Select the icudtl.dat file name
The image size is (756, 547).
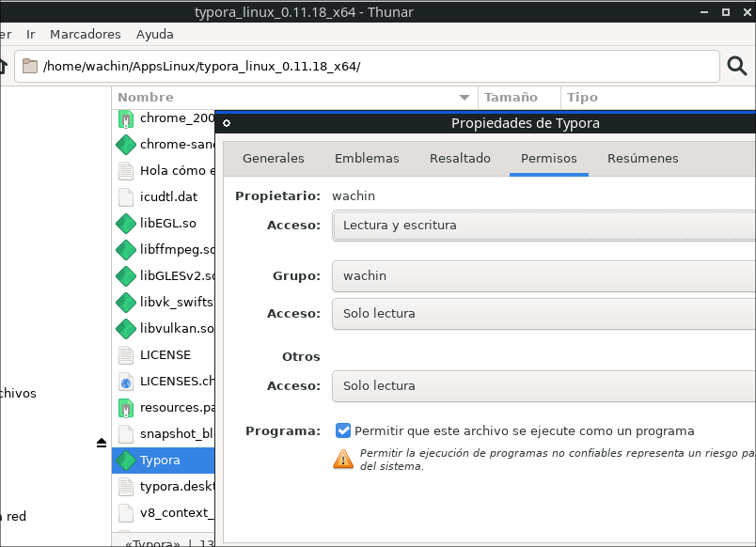point(168,197)
